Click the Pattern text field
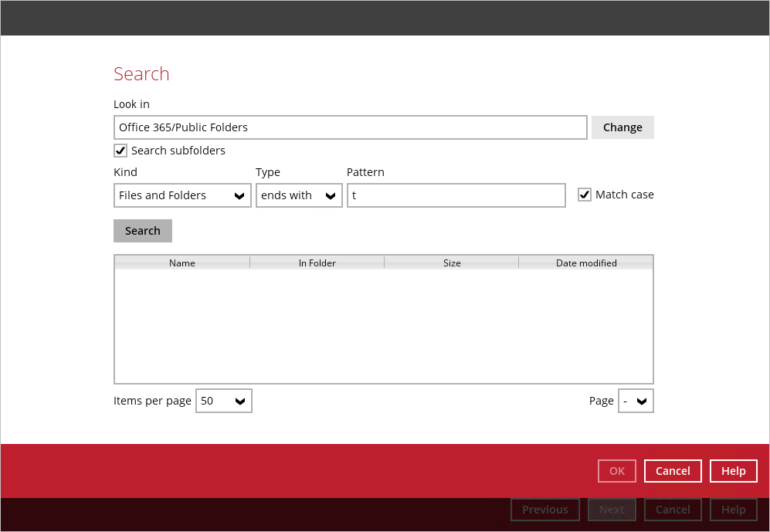Image resolution: width=770 pixels, height=532 pixels. point(456,195)
